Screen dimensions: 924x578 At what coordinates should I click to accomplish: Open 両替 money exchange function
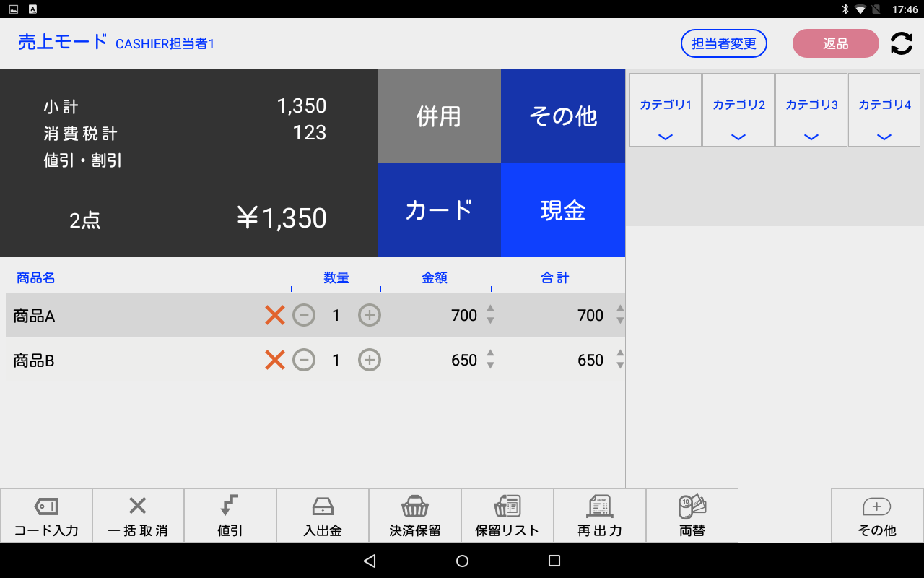(692, 516)
